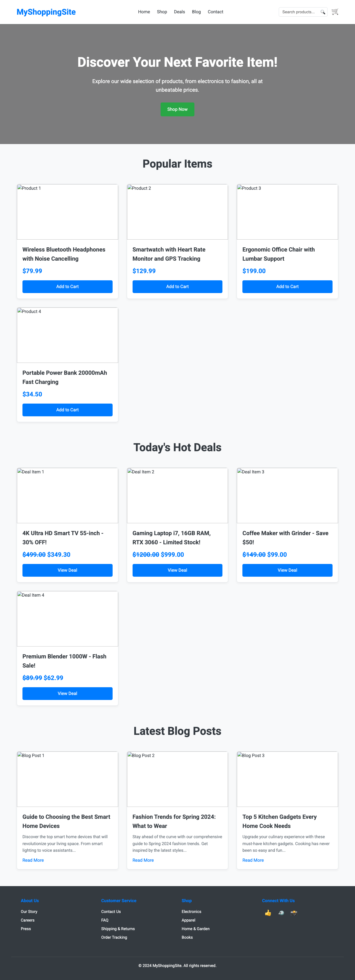
Task: Open the Contact page link
Action: (215, 12)
